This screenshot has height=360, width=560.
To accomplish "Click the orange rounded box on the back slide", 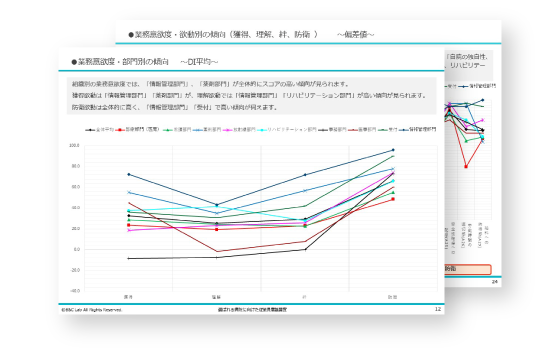I will tap(468, 269).
